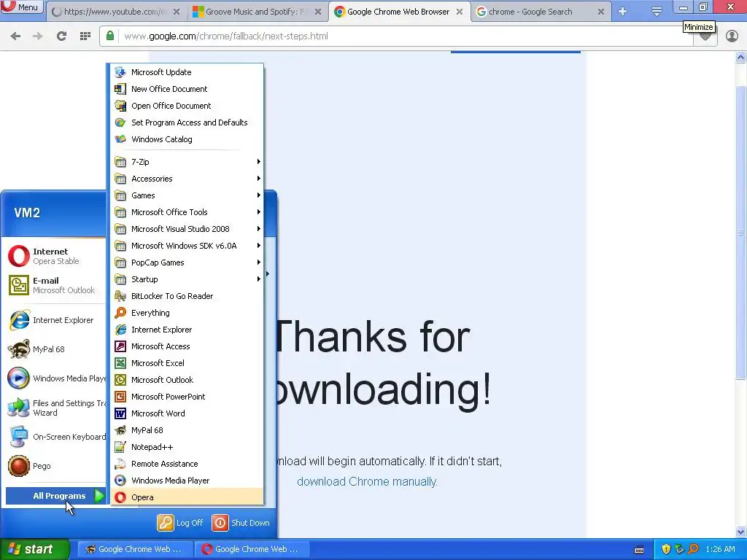Click Shut Down button
Image resolution: width=747 pixels, height=560 pixels.
click(x=241, y=523)
